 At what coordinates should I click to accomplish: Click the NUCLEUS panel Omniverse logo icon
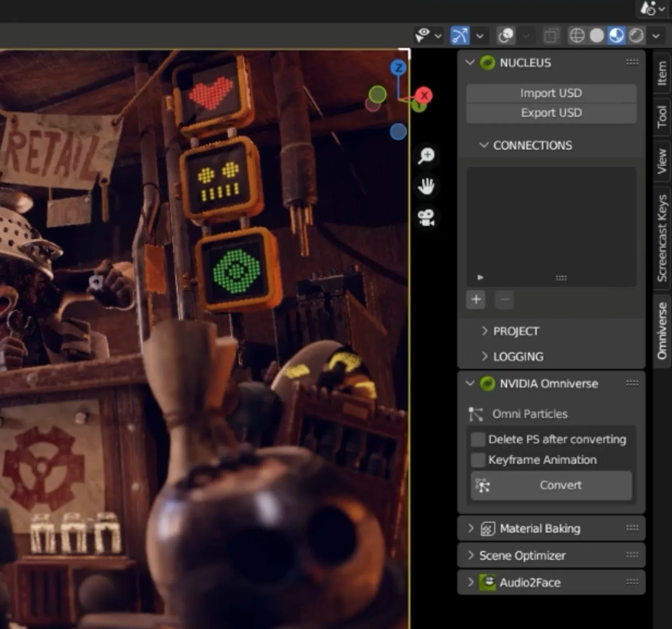(x=487, y=63)
